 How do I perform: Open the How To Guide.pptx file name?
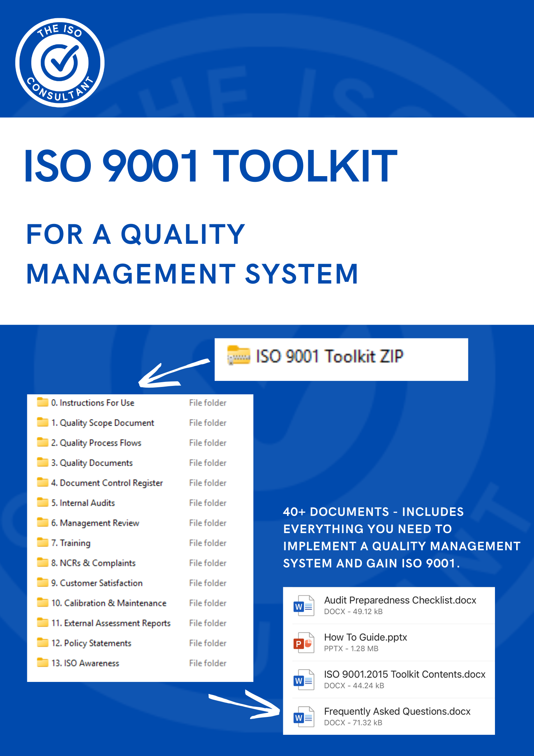coord(365,637)
